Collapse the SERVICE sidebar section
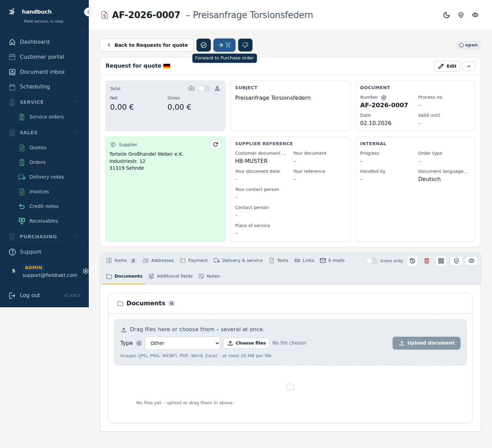Image resolution: width=492 pixels, height=448 pixels. point(77,102)
